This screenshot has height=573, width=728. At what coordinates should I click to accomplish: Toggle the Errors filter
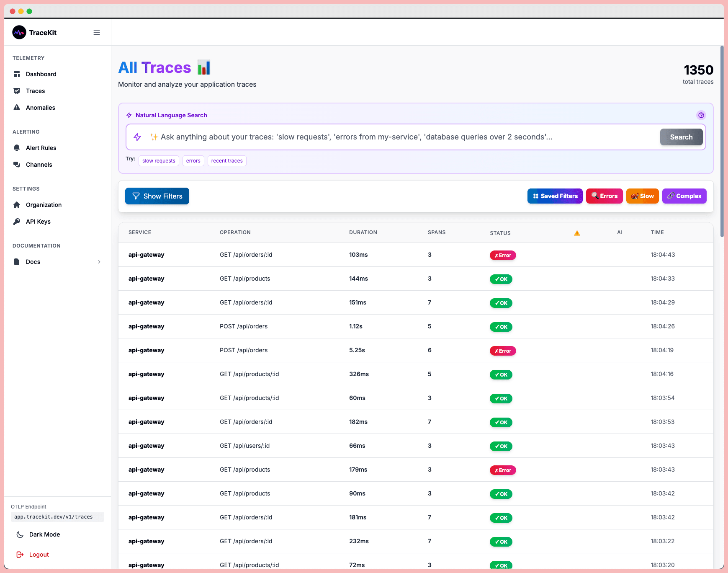605,196
